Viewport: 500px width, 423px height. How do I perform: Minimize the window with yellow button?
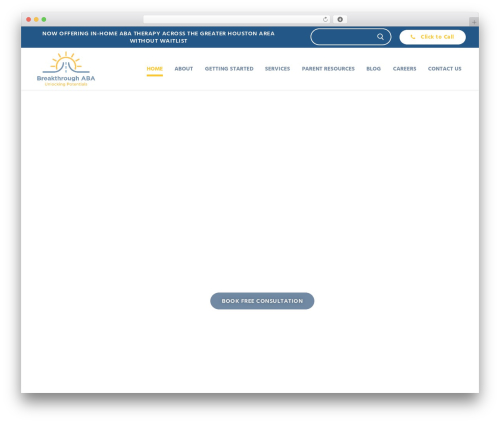pos(36,20)
